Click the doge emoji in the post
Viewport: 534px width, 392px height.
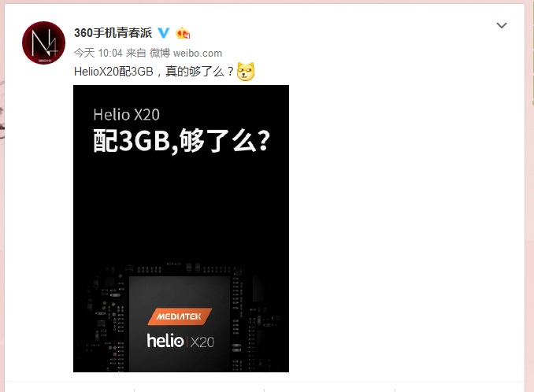(246, 72)
